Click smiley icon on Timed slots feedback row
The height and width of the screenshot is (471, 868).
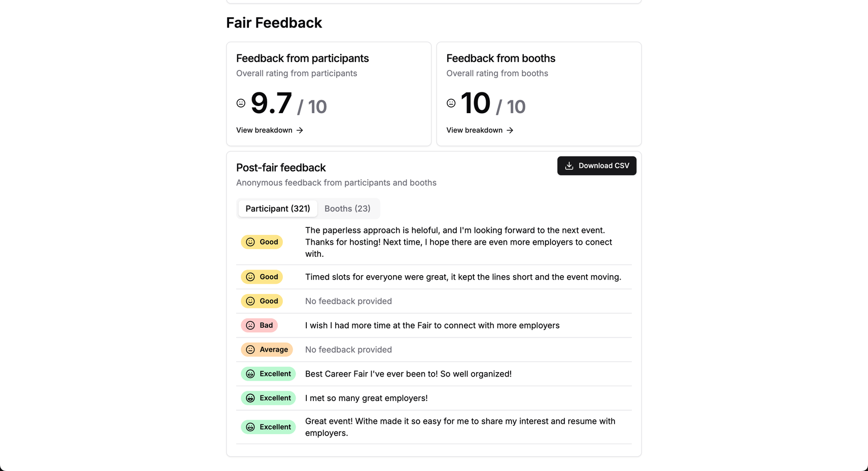pos(250,277)
